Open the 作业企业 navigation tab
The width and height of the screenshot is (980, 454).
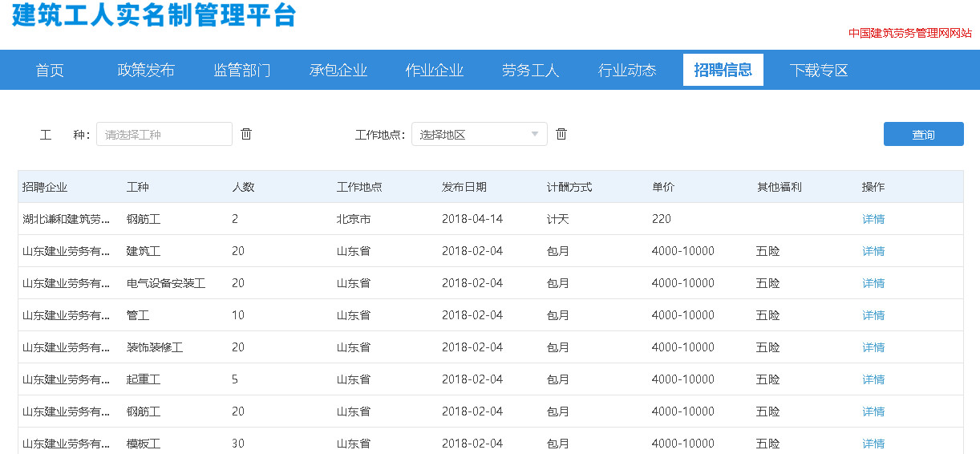(435, 70)
